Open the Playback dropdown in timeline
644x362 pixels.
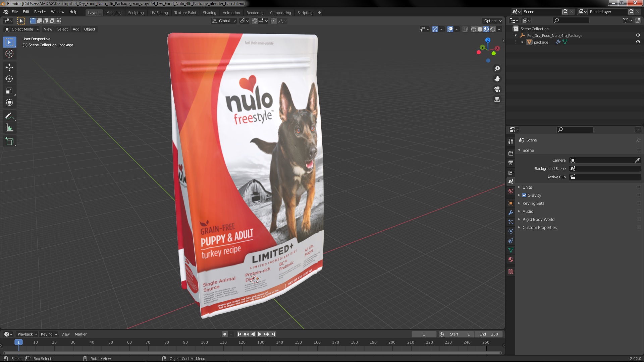pyautogui.click(x=27, y=334)
